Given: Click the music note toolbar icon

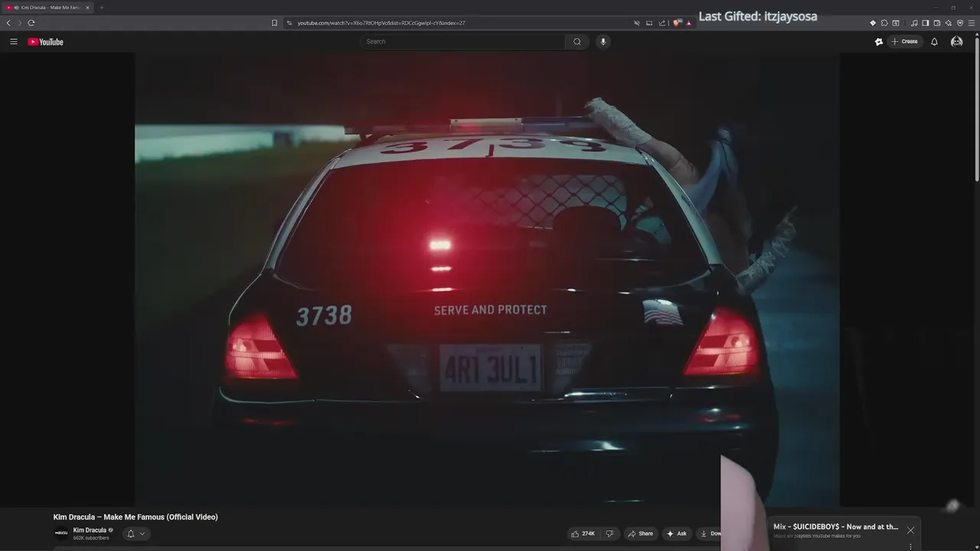Looking at the screenshot, I should [914, 23].
